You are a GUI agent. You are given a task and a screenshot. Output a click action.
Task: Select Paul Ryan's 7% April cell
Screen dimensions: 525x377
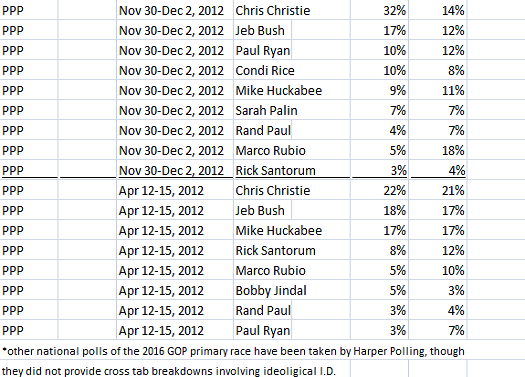click(x=438, y=331)
